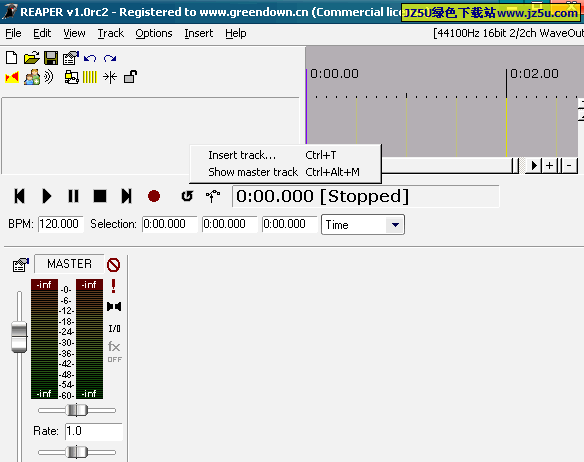
Task: Click the 0:00.000 [Stopped] time display
Action: click(x=365, y=196)
